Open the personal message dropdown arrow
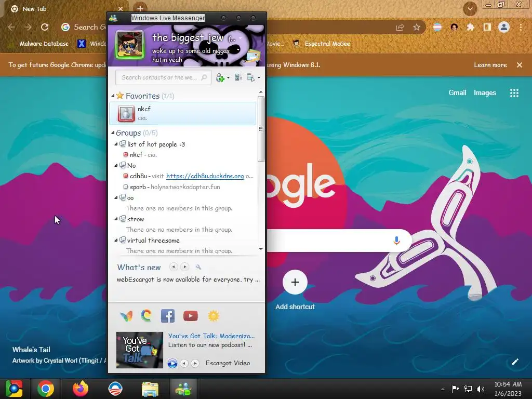 coord(238,50)
